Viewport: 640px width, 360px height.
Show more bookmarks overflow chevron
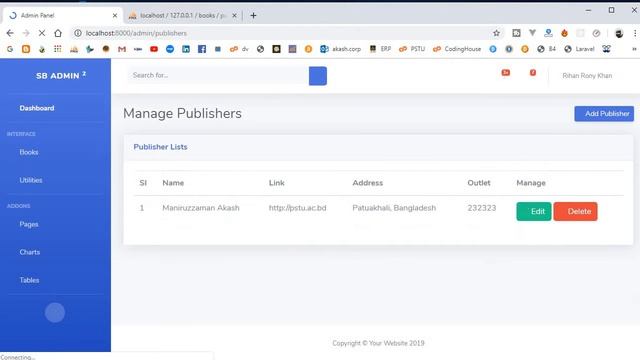pos(634,49)
